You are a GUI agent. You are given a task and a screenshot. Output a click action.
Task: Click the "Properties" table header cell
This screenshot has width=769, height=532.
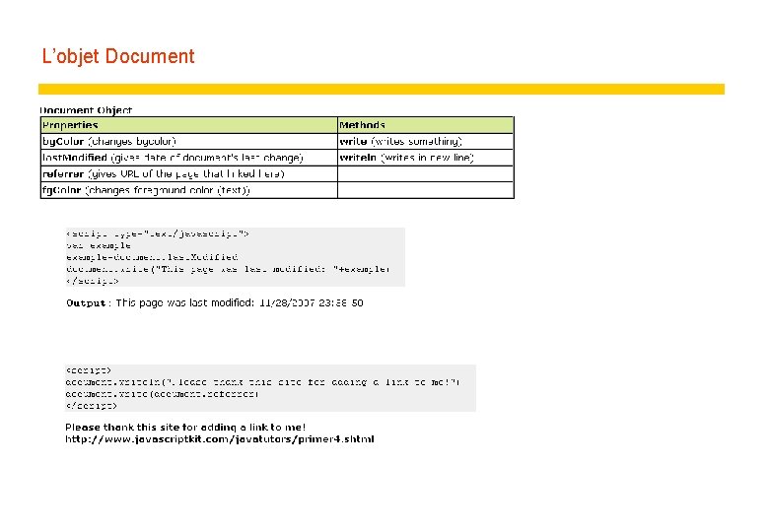(189, 125)
